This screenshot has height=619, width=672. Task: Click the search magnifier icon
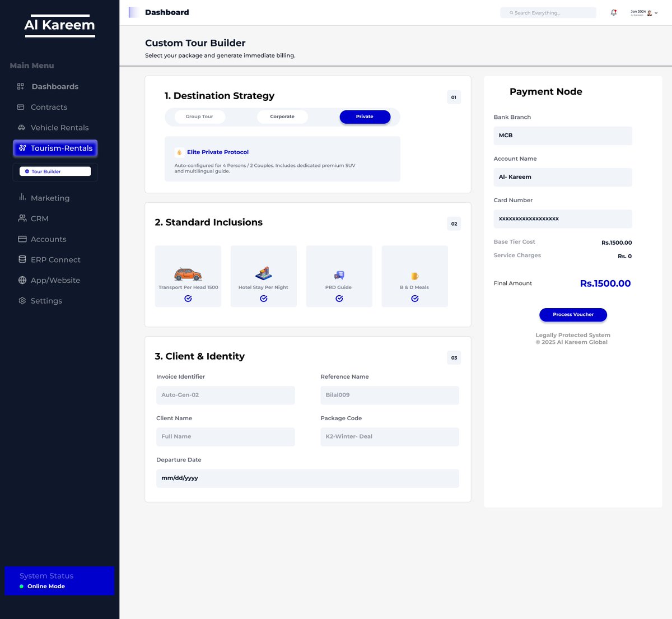point(511,13)
